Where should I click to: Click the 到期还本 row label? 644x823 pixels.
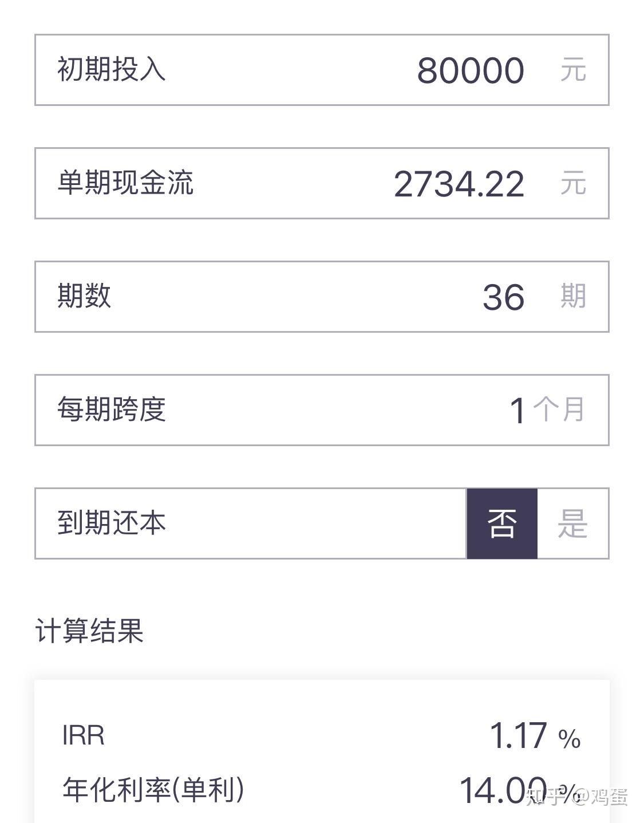[x=111, y=523]
